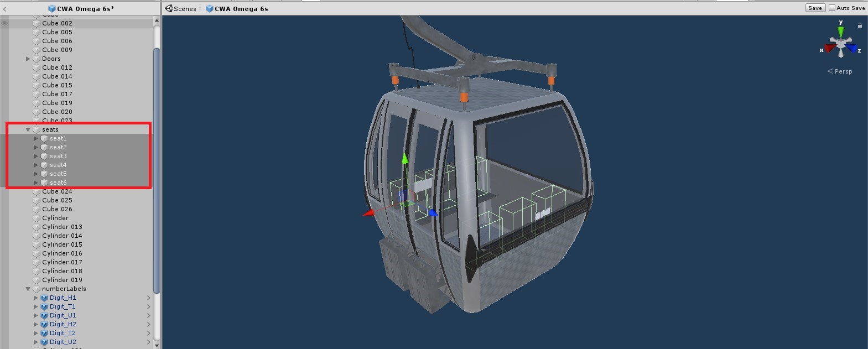Go back using hierarchy header arrow
868x349 pixels.
pos(4,8)
